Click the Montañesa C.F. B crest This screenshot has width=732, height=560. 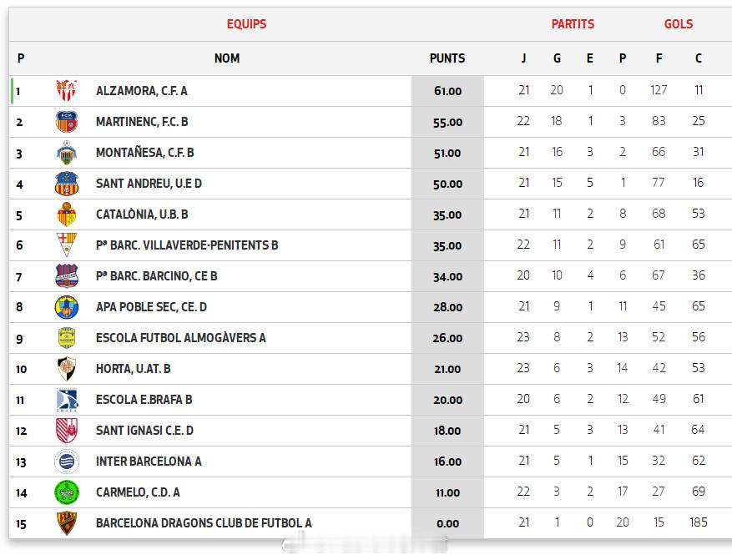click(x=66, y=153)
